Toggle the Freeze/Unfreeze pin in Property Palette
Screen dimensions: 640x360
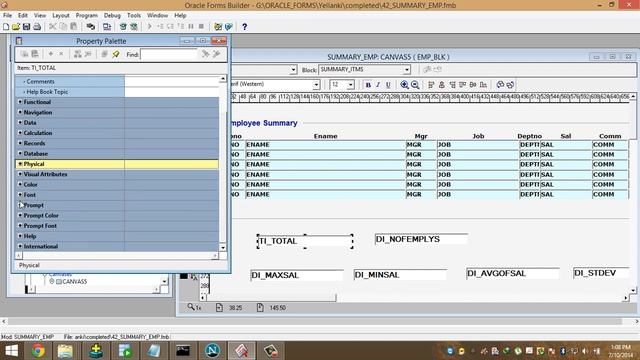point(116,54)
